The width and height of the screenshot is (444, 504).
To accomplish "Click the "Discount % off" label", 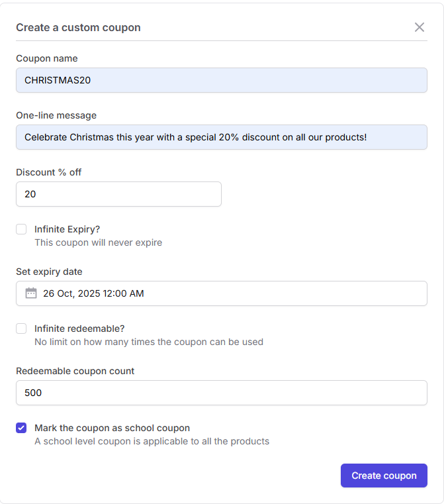I will [49, 172].
